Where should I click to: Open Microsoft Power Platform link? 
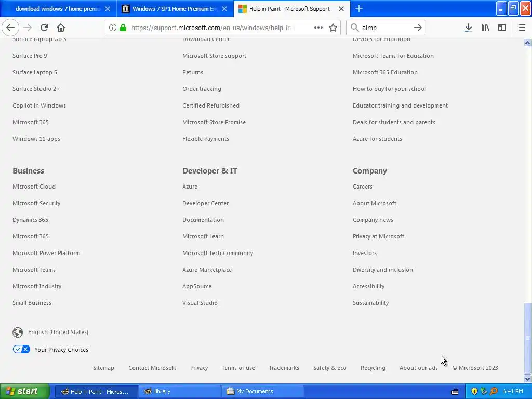pyautogui.click(x=46, y=253)
